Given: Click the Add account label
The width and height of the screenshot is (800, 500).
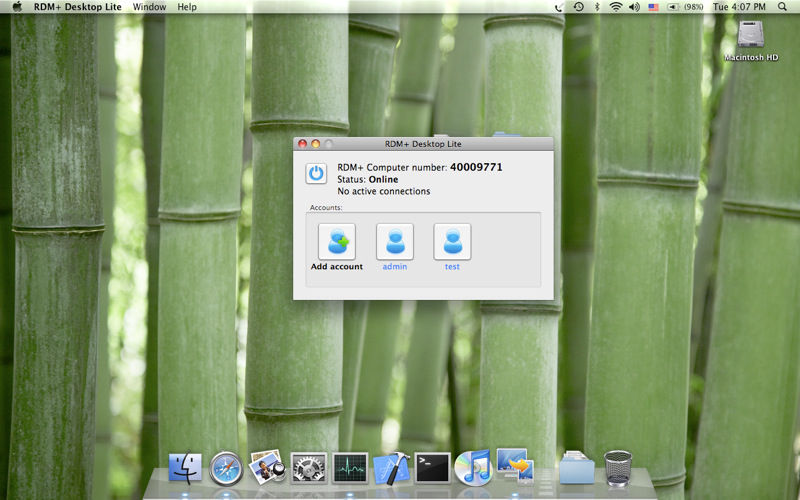Looking at the screenshot, I should point(337,266).
